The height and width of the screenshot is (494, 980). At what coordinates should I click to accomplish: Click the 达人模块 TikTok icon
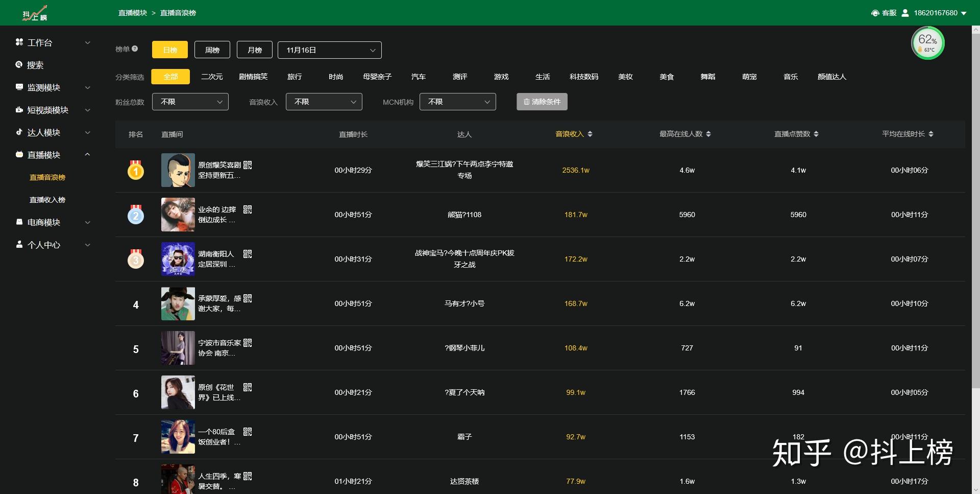point(19,132)
